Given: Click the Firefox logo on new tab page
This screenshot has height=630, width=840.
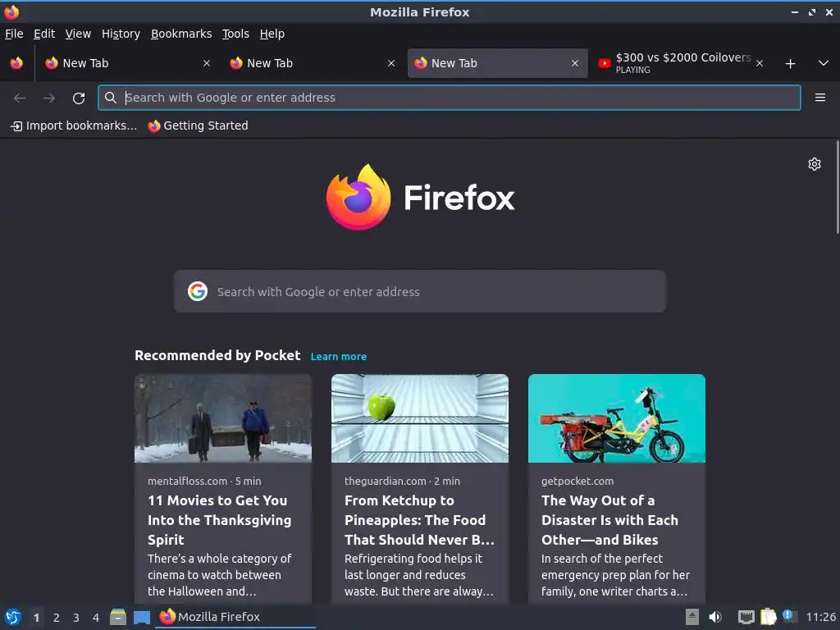Looking at the screenshot, I should coord(419,197).
